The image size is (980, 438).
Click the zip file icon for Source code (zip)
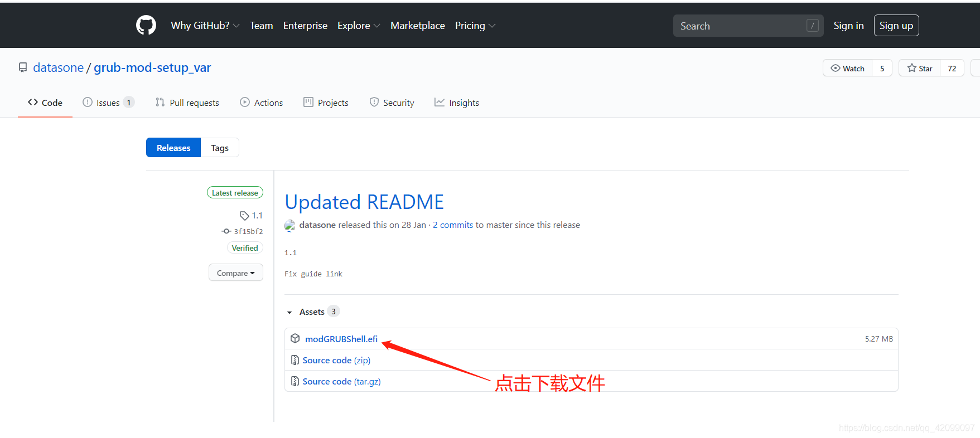tap(295, 360)
